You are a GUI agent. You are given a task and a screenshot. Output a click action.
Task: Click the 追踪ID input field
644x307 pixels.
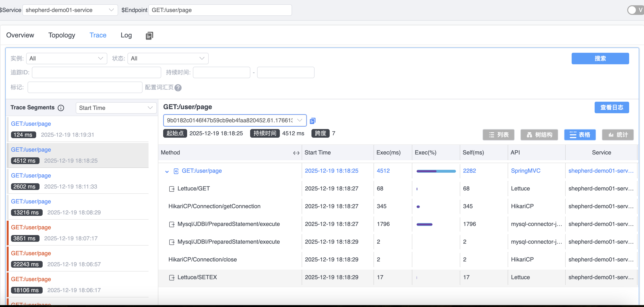96,73
